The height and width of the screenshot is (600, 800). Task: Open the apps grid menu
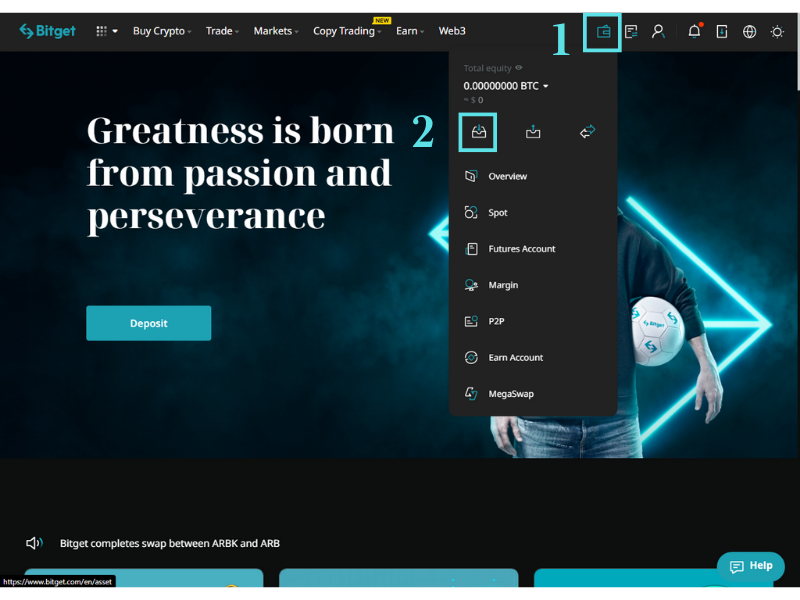coord(102,31)
